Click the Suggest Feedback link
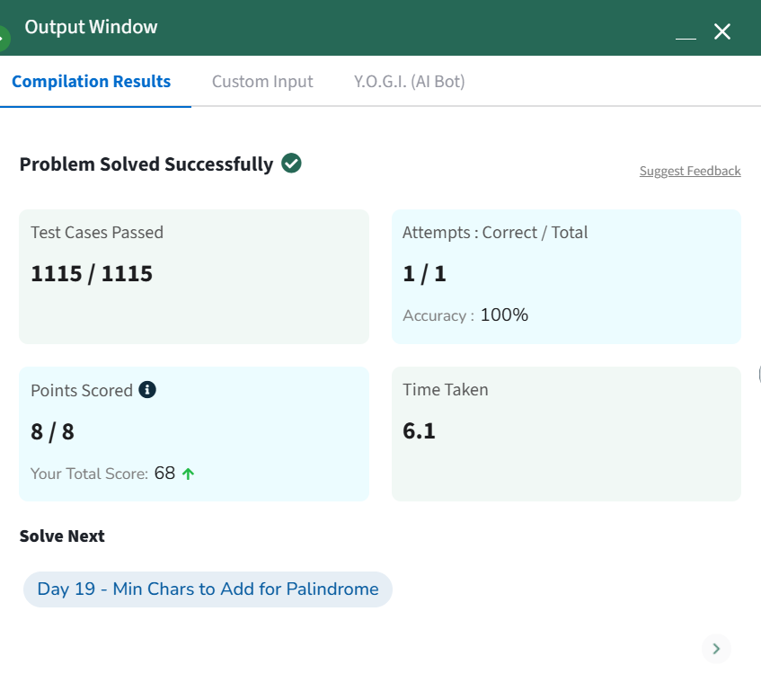This screenshot has height=700, width=761. (x=690, y=171)
